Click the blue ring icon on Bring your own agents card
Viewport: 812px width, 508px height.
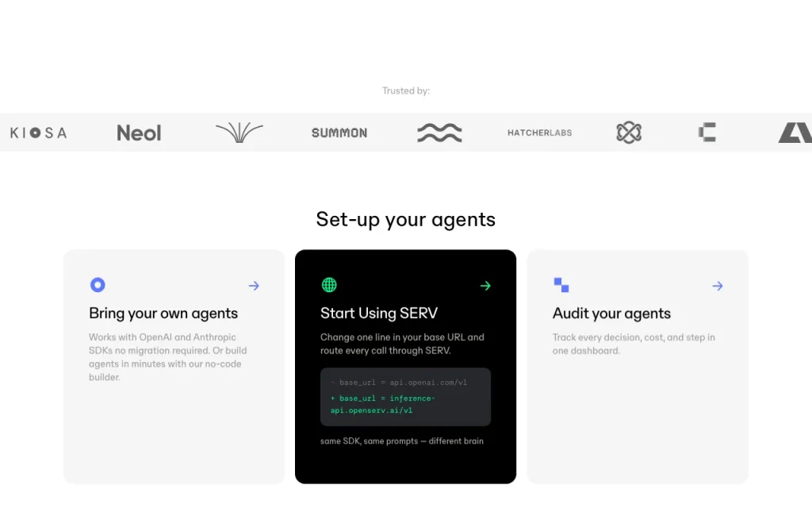point(98,285)
